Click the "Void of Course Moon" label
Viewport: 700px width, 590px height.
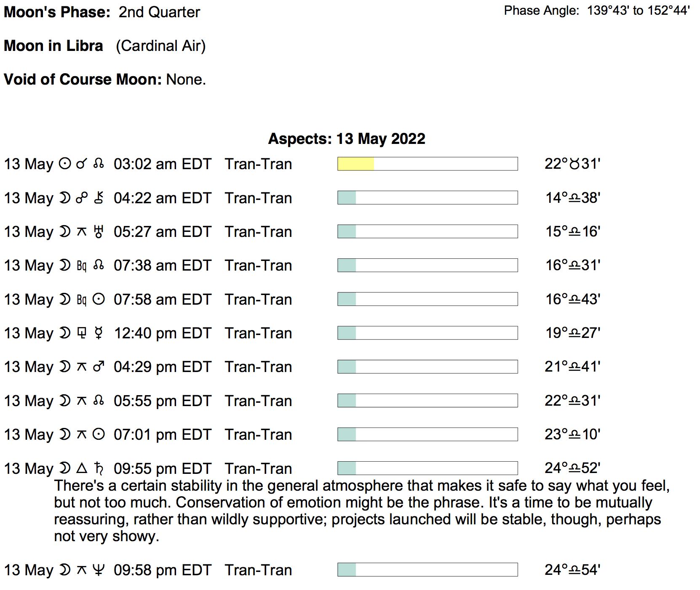[83, 79]
